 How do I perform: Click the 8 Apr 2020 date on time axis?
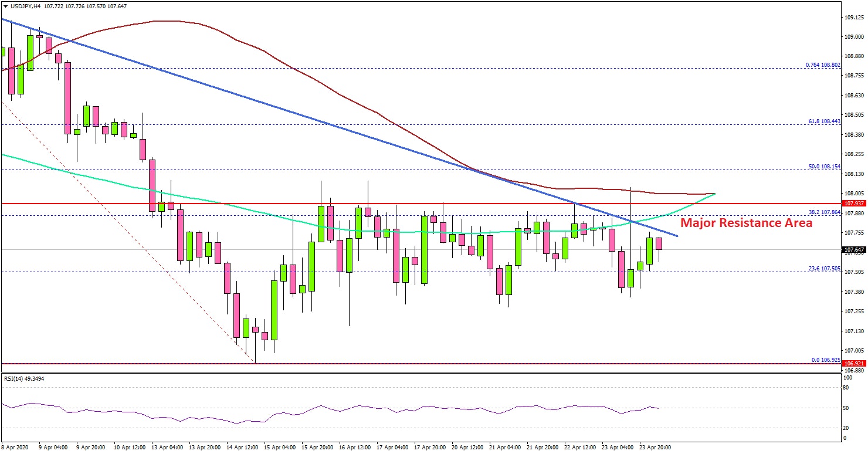pos(15,448)
